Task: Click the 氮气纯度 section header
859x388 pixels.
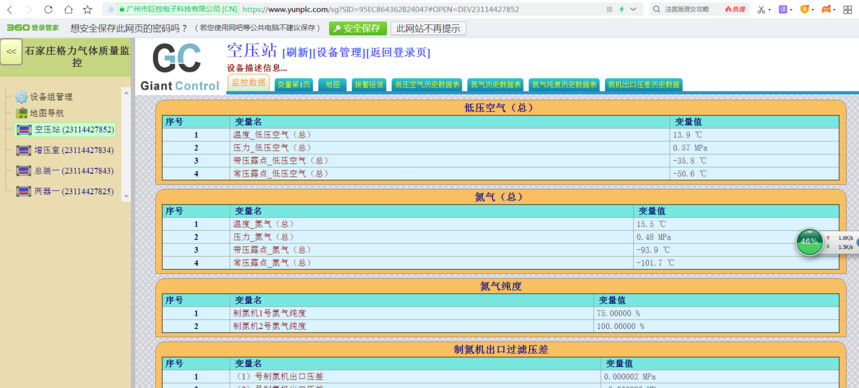Action: (x=501, y=286)
